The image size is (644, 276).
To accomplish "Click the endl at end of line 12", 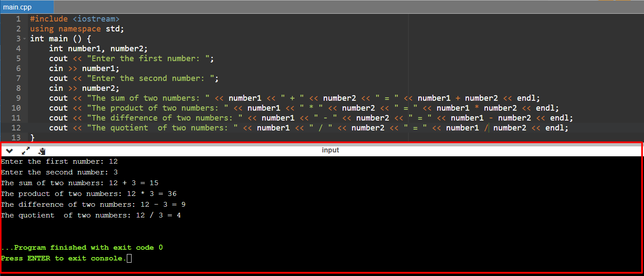I will coord(556,128).
